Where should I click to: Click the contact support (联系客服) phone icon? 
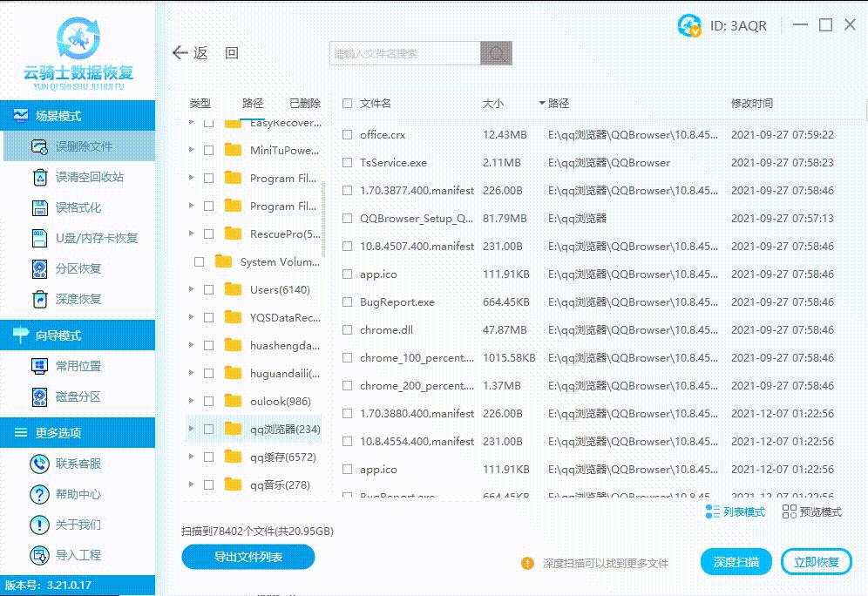tap(39, 464)
